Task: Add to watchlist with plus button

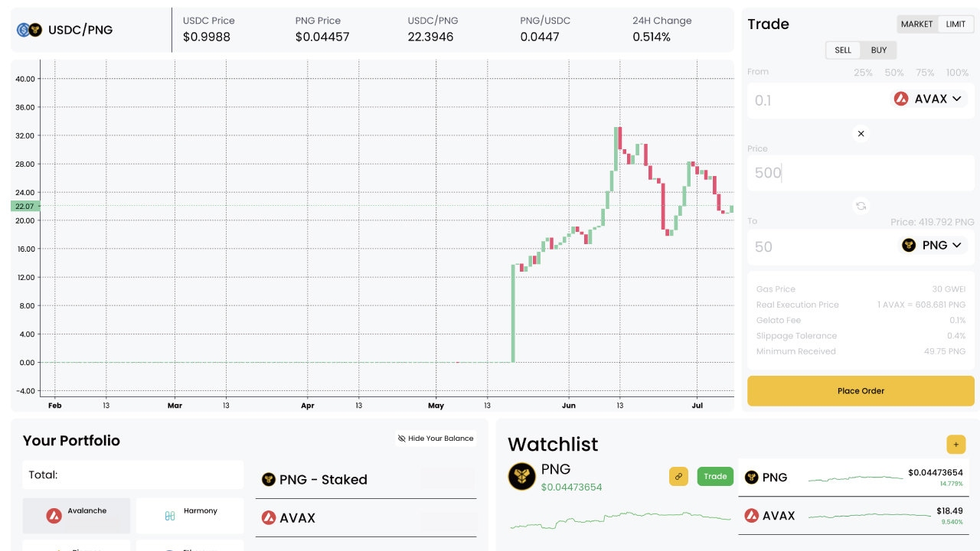Action: (955, 444)
